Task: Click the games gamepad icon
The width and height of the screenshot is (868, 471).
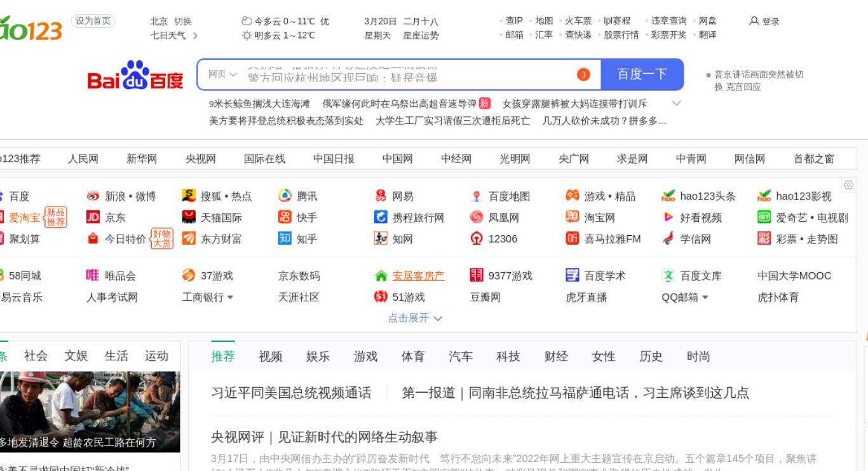Action: coord(573,196)
